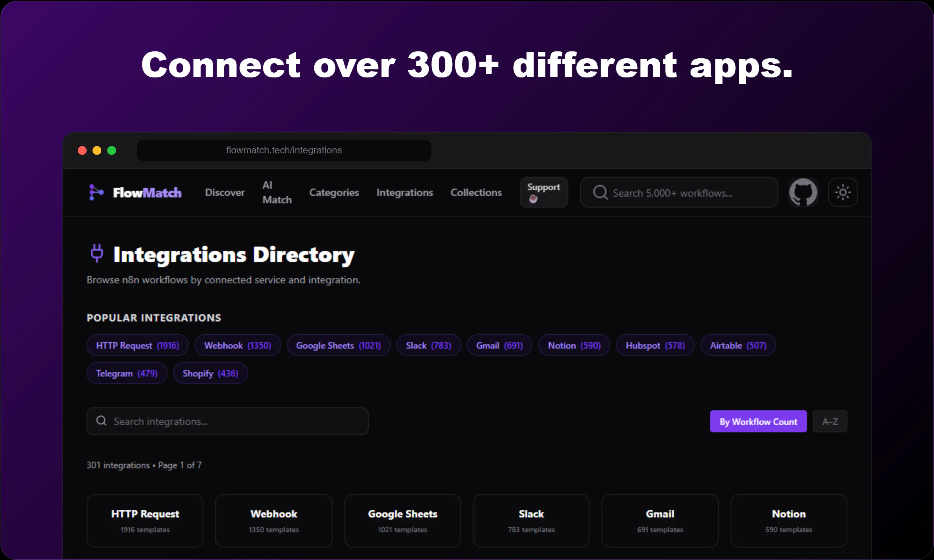Image resolution: width=934 pixels, height=560 pixels.
Task: Click the yellow minimize window dot
Action: [x=97, y=150]
